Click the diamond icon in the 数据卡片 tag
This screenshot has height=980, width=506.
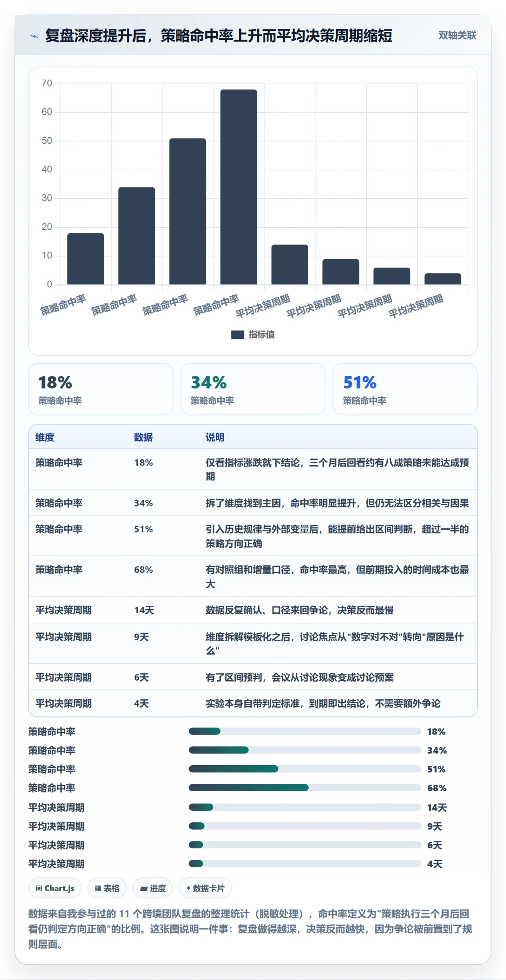[x=188, y=888]
